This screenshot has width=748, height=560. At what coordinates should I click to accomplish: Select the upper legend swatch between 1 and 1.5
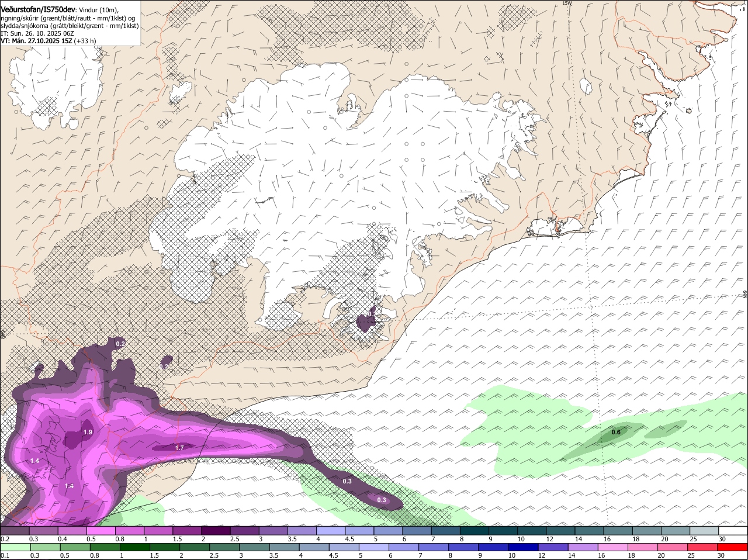(x=158, y=530)
